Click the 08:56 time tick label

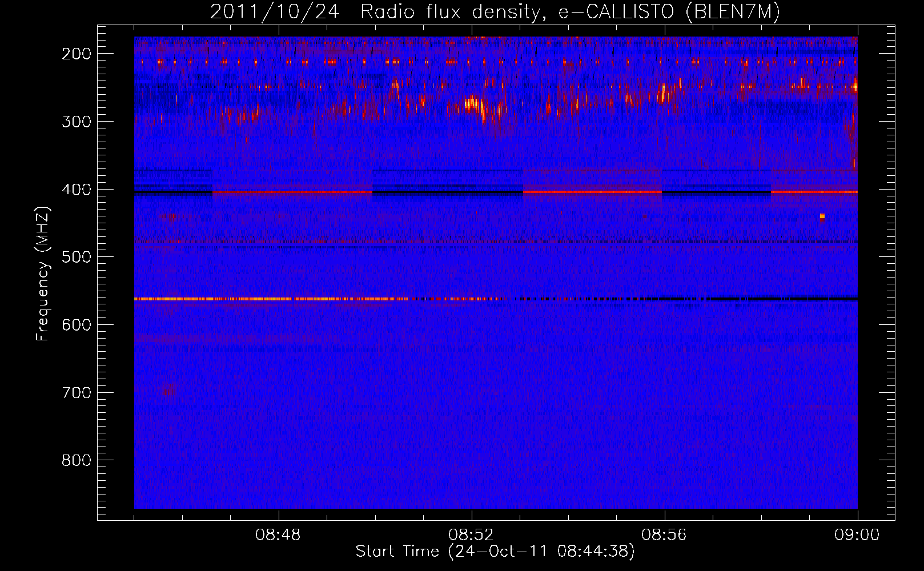click(664, 535)
